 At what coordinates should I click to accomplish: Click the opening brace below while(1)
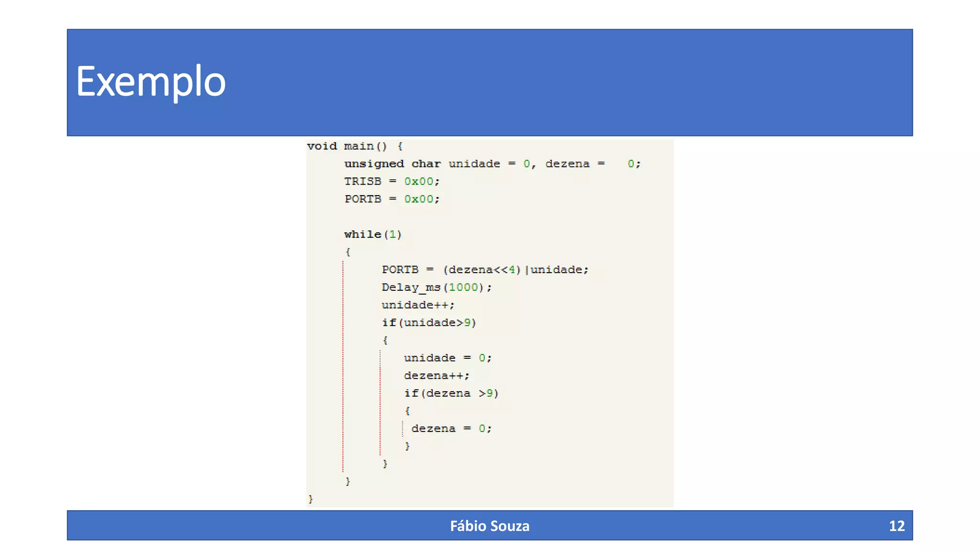(348, 252)
